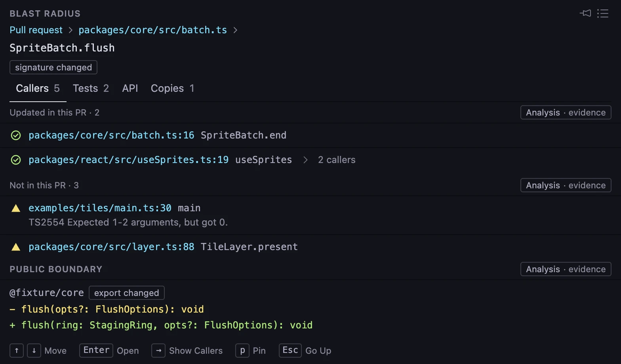This screenshot has width=621, height=364.
Task: Click the Show Callers label
Action: tap(196, 351)
